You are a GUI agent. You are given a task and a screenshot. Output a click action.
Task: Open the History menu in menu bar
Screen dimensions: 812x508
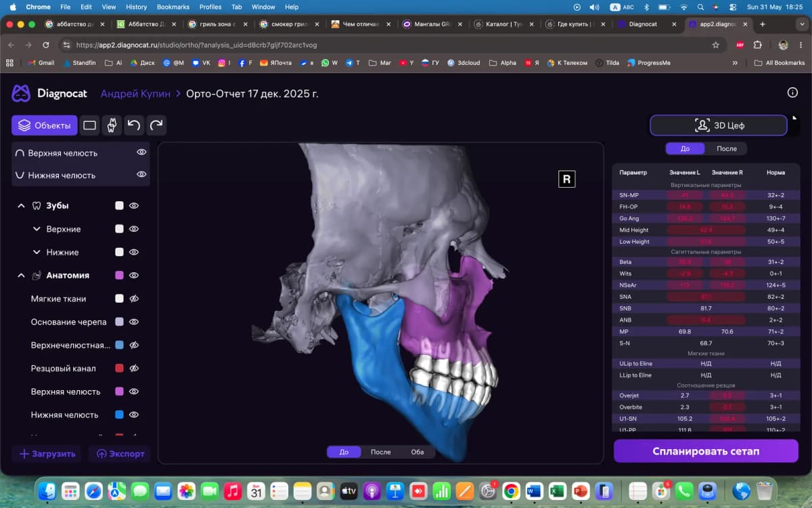(x=136, y=7)
